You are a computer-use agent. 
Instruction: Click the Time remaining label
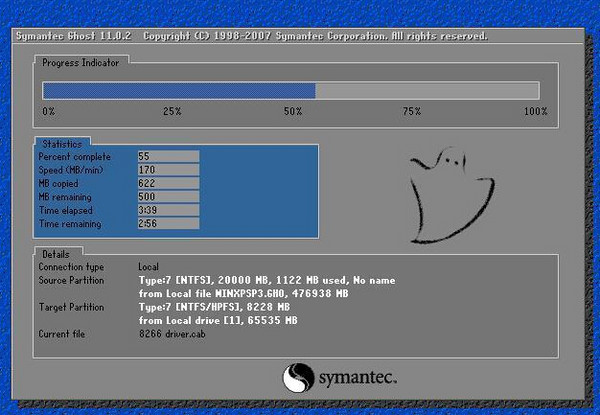[x=70, y=224]
